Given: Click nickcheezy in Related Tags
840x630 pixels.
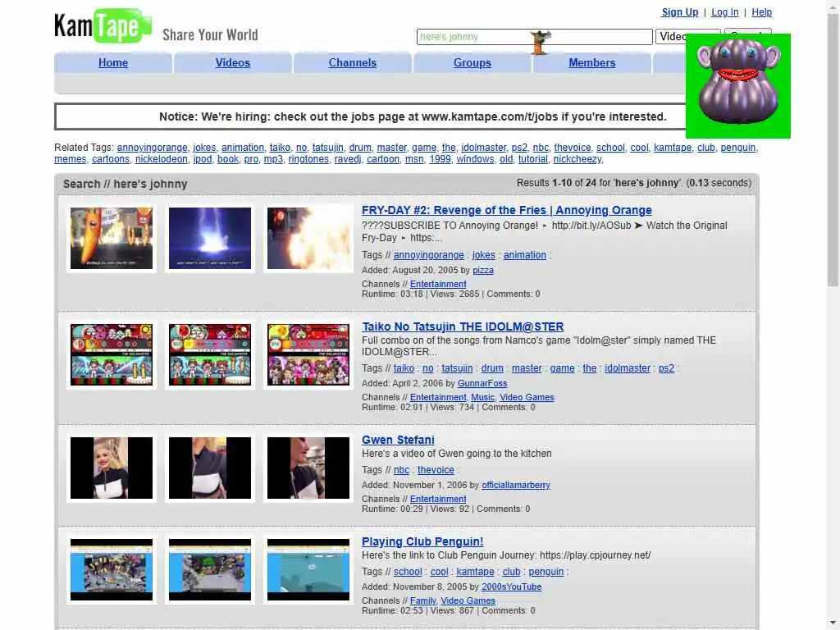Looking at the screenshot, I should pos(578,159).
